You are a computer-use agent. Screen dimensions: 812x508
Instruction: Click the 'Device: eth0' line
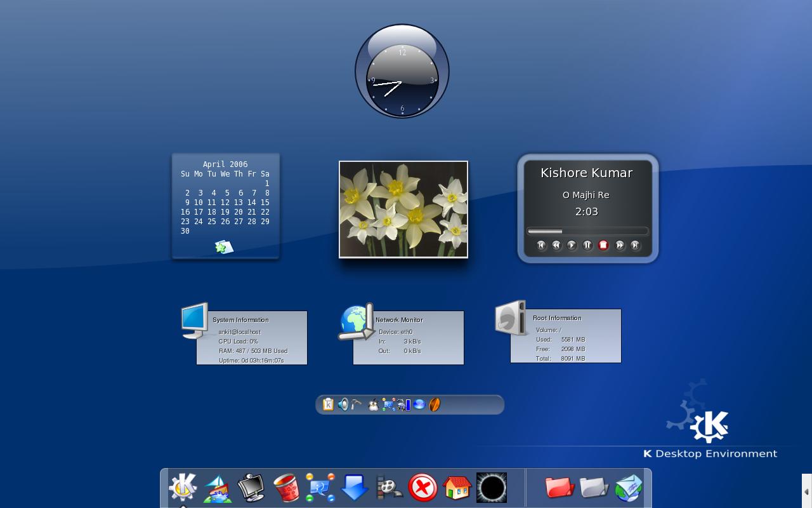pyautogui.click(x=396, y=332)
